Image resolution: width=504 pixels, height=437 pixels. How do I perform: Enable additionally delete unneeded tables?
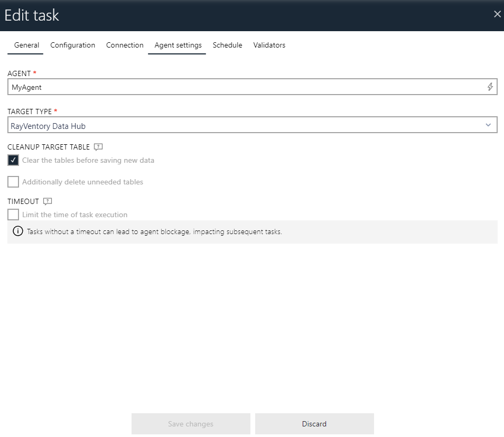pos(13,182)
